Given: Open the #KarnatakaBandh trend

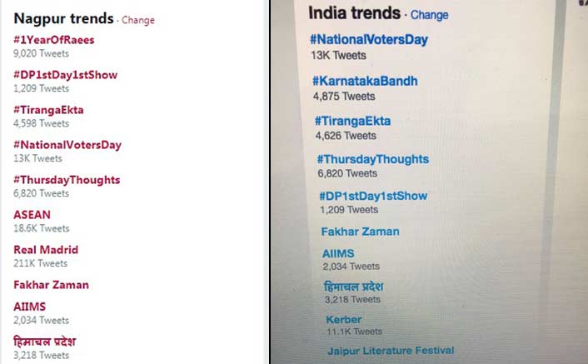Looking at the screenshot, I should tap(365, 81).
